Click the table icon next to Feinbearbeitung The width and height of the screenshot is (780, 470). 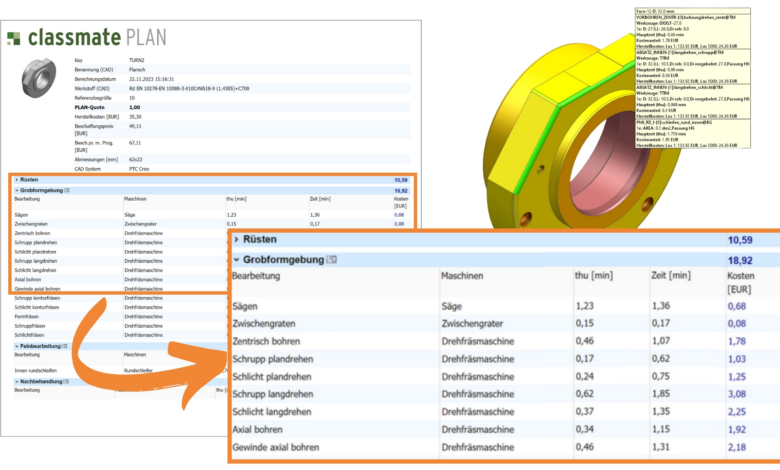[65, 346]
